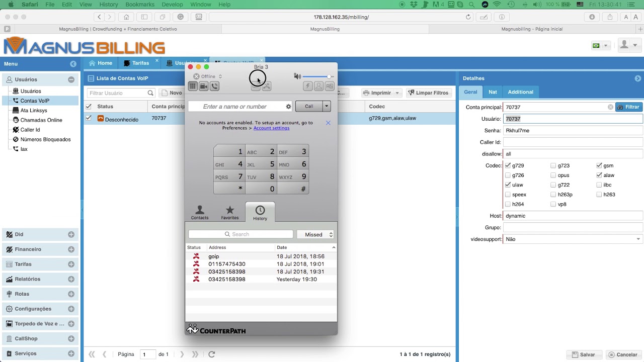
Task: Open the Imprimir dropdown arrow
Action: pyautogui.click(x=397, y=93)
